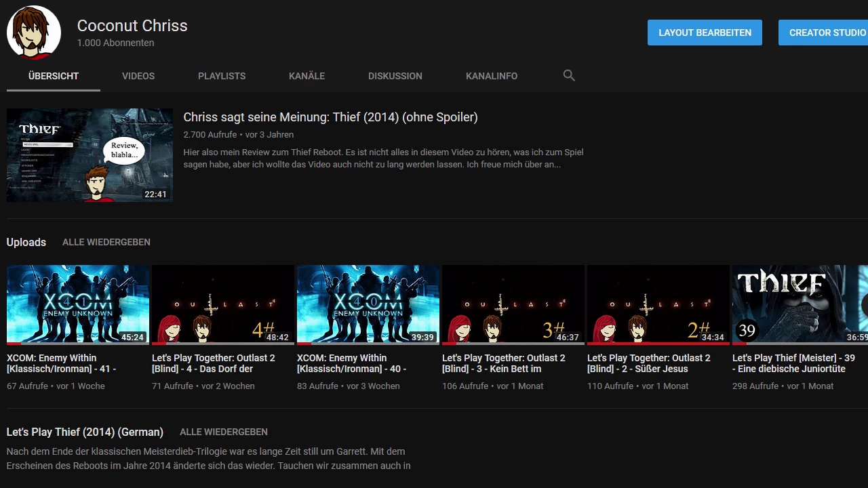Viewport: 868px width, 488px height.
Task: Click title Outlast 2 - 4 - Das Dorf der
Action: pos(214,363)
